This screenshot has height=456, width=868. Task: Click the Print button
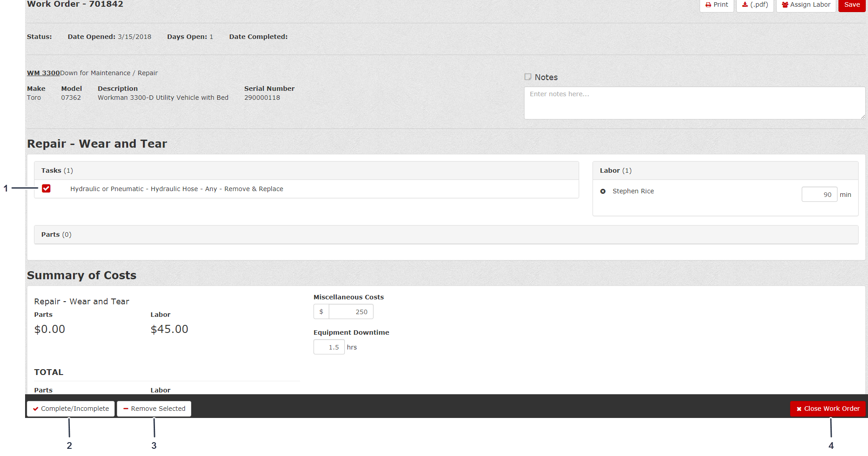(x=717, y=5)
